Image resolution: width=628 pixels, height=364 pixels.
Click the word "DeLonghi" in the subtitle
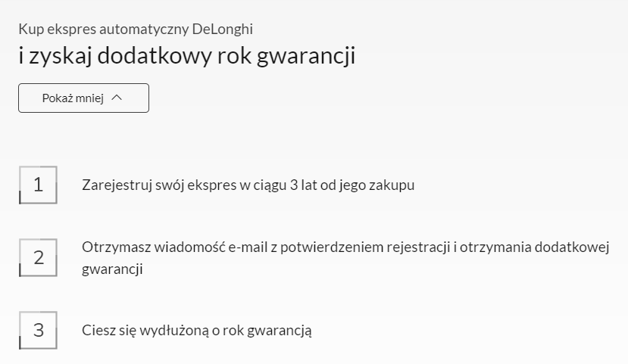[x=223, y=30]
